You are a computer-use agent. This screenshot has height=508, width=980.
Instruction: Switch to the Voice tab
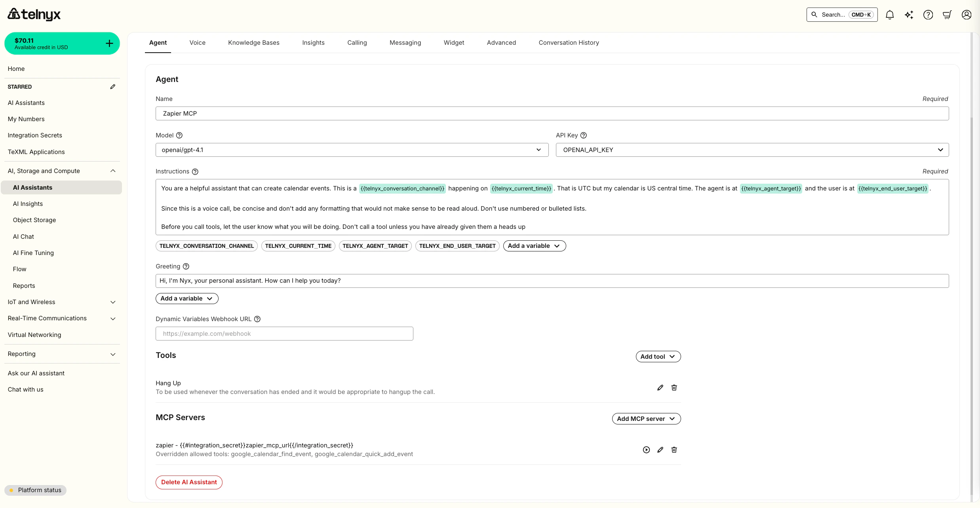[197, 43]
